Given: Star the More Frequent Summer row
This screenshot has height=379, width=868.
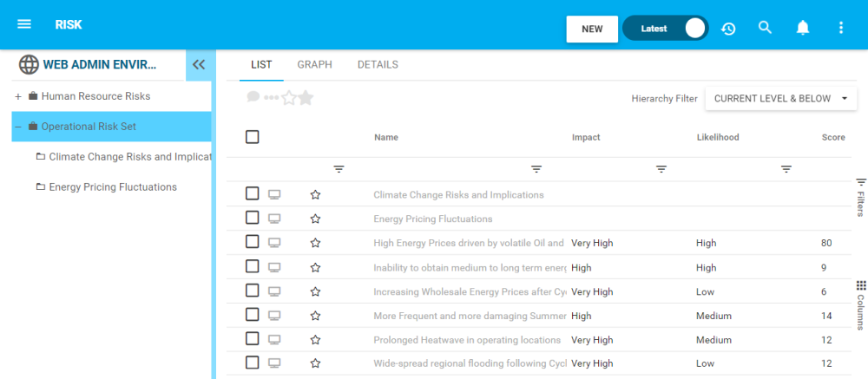Looking at the screenshot, I should click(x=316, y=316).
